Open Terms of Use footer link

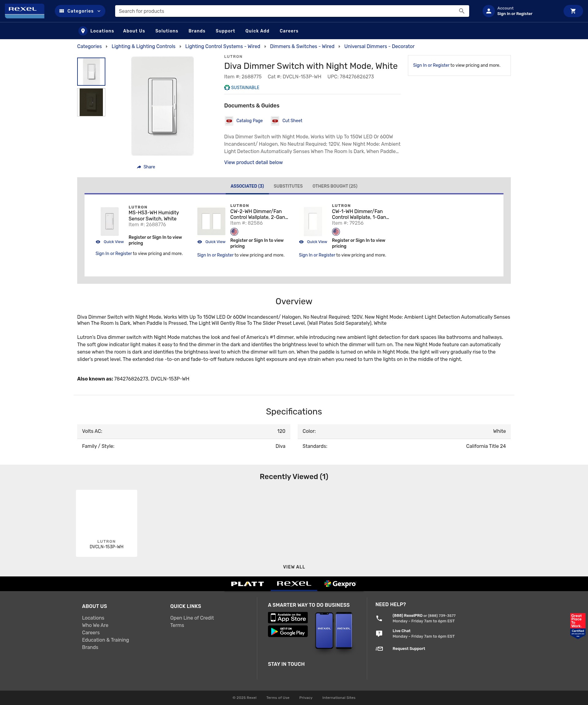pos(278,697)
